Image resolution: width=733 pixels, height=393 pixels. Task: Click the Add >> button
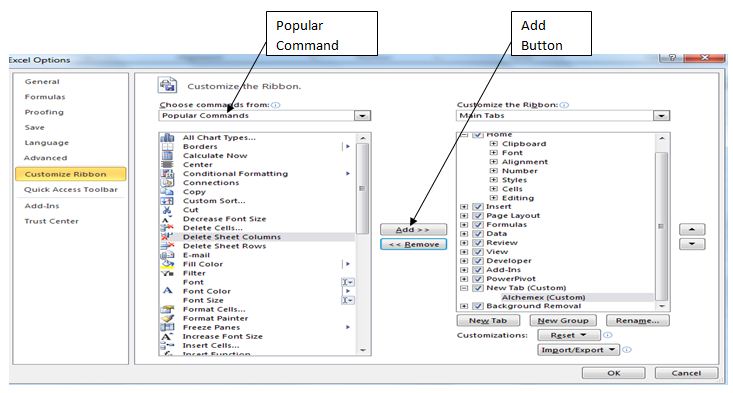[413, 229]
